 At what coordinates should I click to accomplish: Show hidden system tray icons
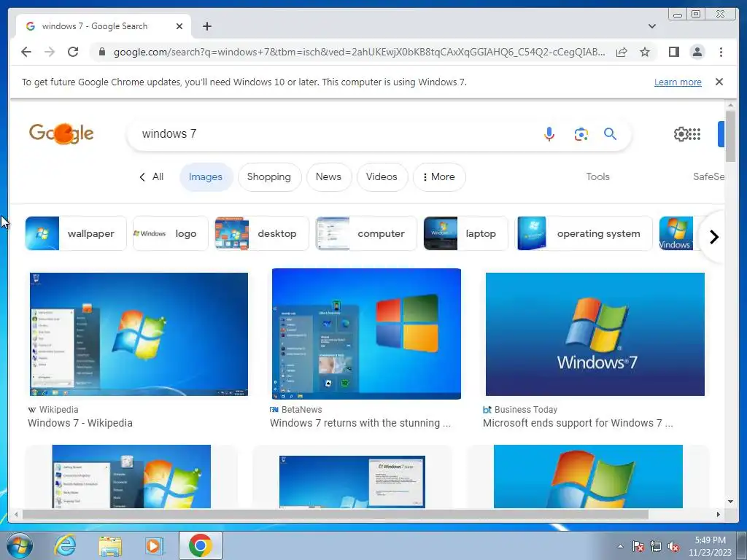[x=620, y=546]
